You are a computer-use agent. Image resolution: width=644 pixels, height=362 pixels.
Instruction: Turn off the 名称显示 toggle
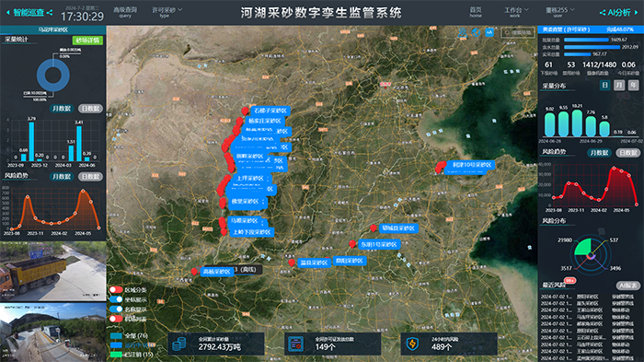[x=116, y=309]
